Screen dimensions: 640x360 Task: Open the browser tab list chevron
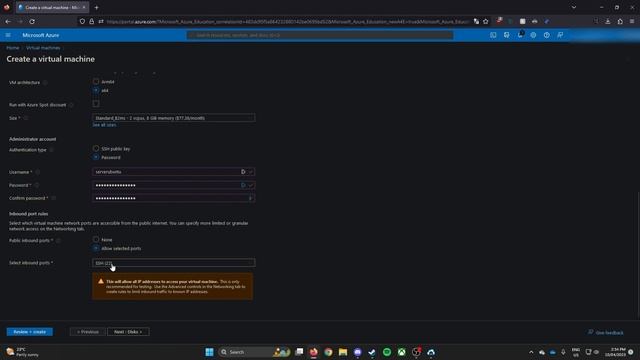[574, 7]
